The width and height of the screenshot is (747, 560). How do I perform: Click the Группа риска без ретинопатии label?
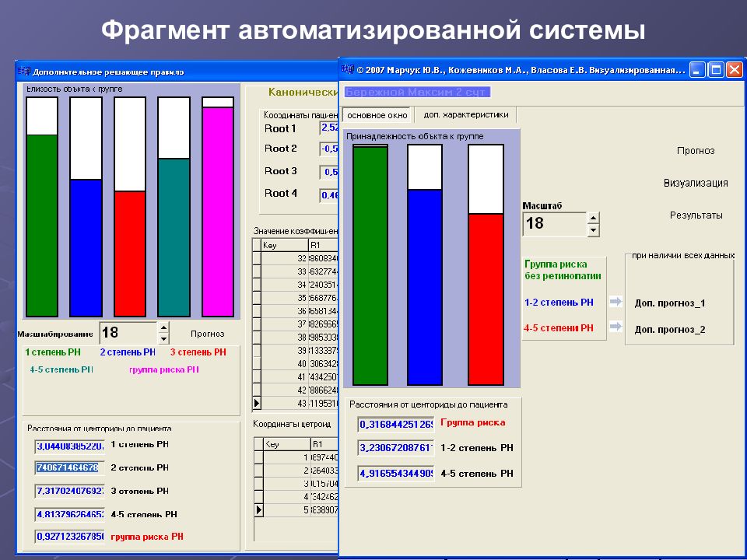pyautogui.click(x=563, y=270)
